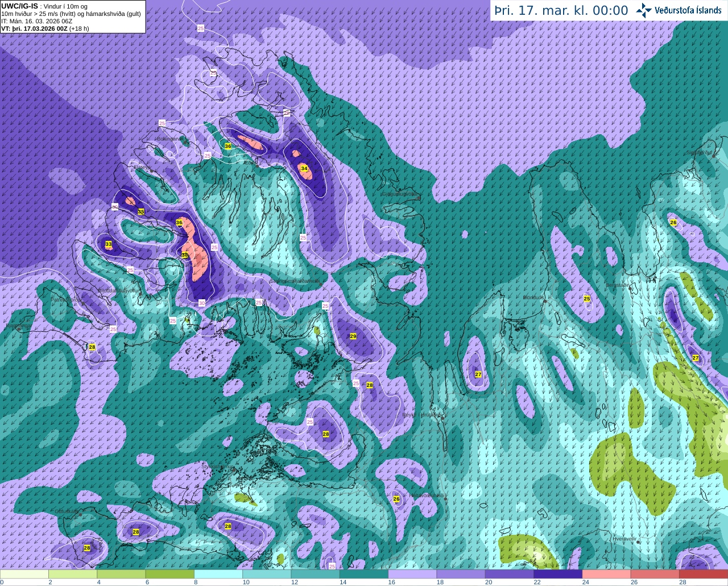Click yellow 27 marker west of Blönduós
The width and height of the screenshot is (728, 586).
tap(478, 374)
